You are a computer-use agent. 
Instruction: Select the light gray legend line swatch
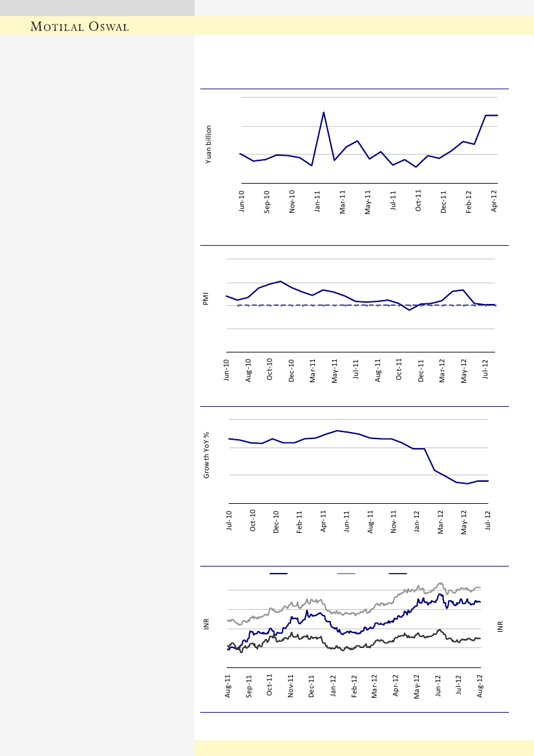(x=346, y=574)
